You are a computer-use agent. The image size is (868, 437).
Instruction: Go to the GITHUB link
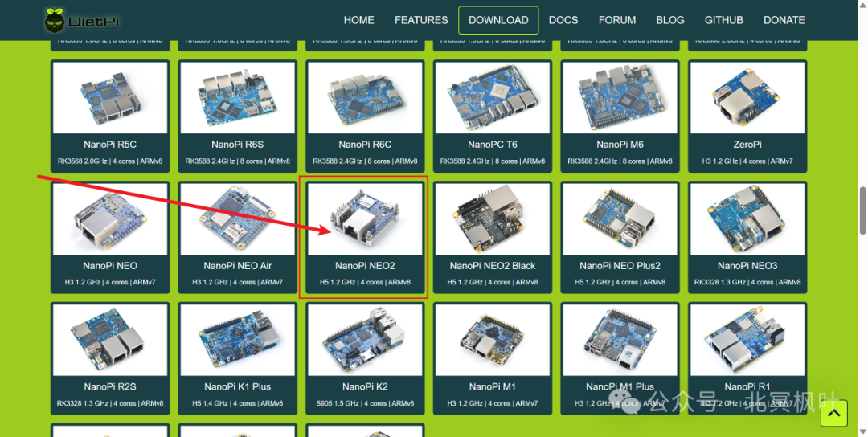pos(724,20)
